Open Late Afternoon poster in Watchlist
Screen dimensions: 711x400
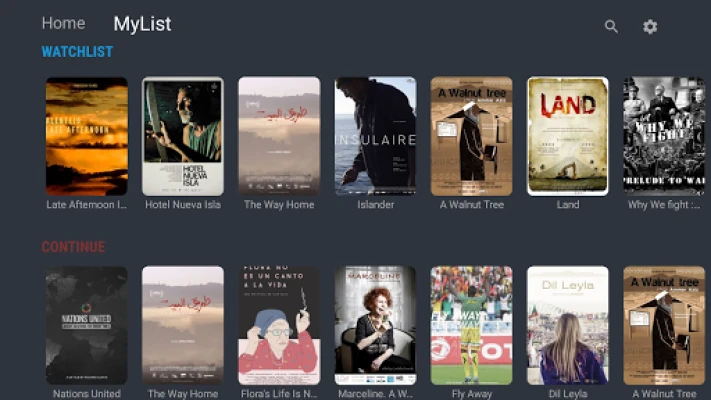click(x=87, y=137)
